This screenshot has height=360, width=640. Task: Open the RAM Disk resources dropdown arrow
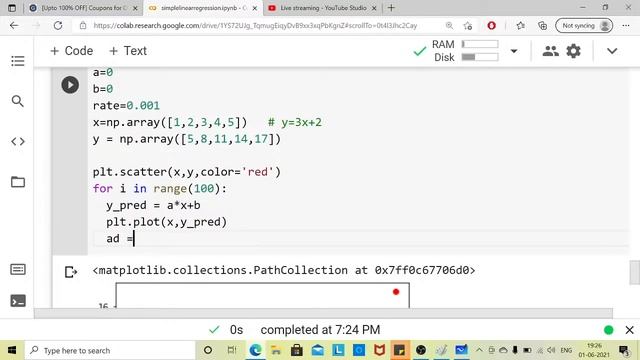514,51
